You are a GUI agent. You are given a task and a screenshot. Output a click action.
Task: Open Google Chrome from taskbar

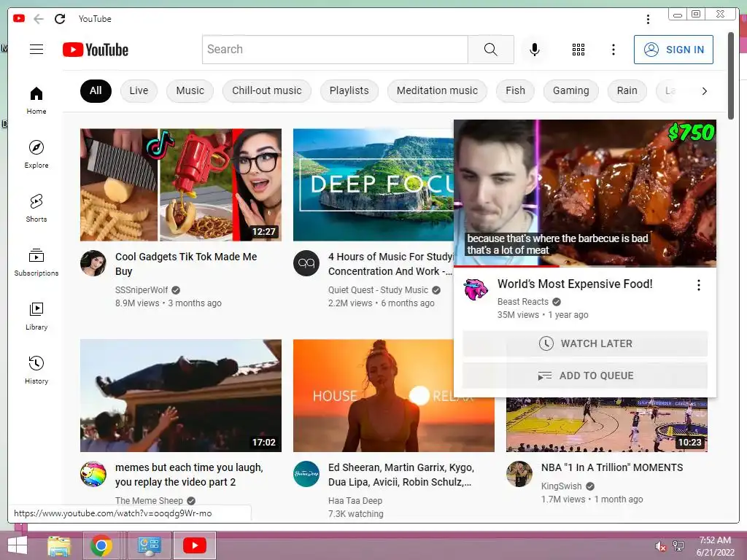pyautogui.click(x=101, y=545)
